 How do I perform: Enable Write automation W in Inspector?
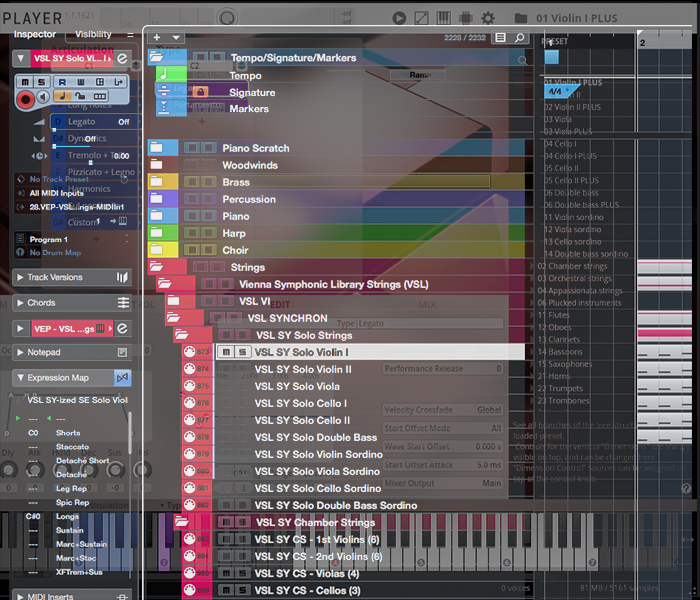tap(81, 82)
